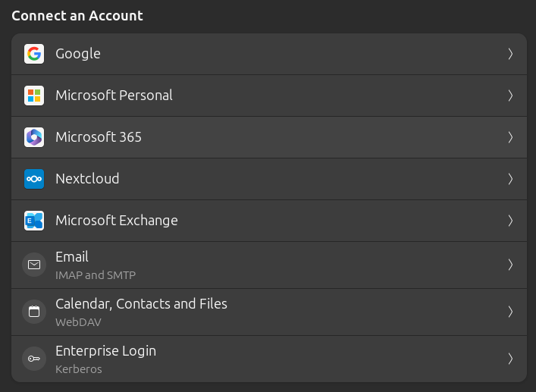Open Microsoft 365 row's chevron arrow

point(510,137)
